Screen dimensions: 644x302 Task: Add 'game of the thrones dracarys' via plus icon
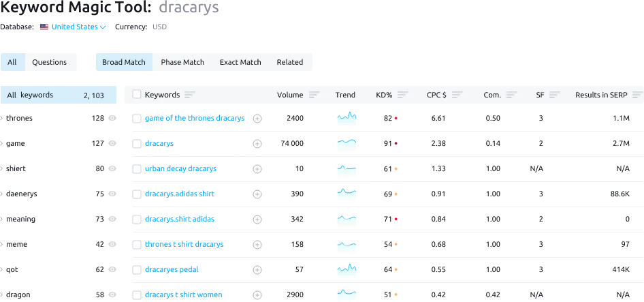point(257,119)
